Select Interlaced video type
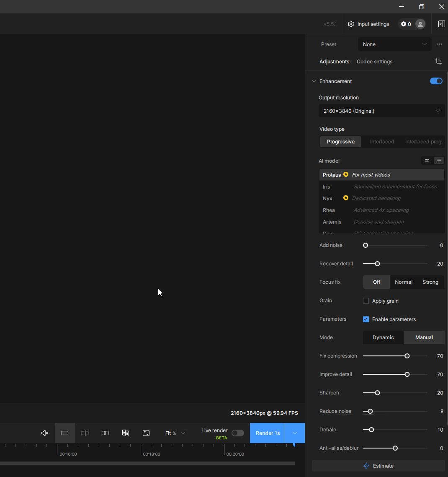The height and width of the screenshot is (477, 448). point(382,141)
